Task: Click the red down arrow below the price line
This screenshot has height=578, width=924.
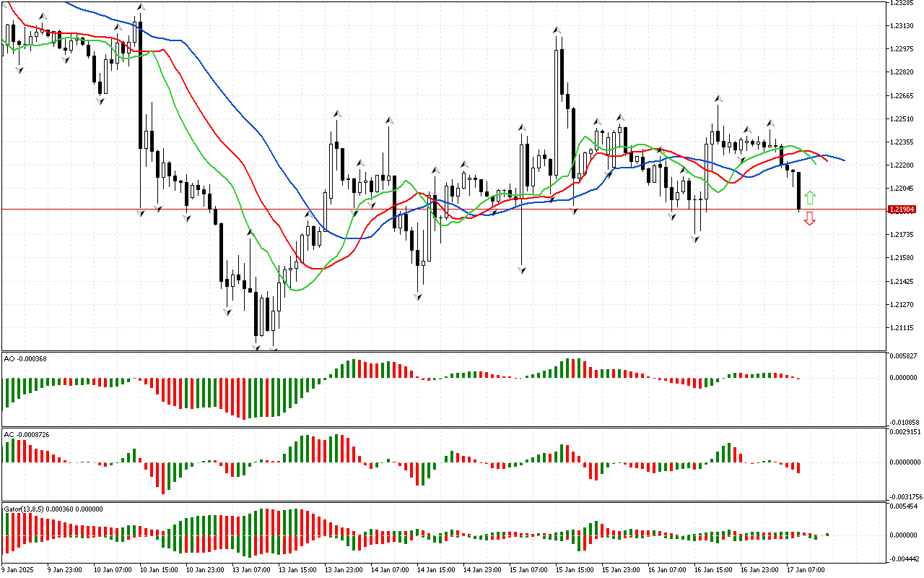Action: [x=810, y=219]
